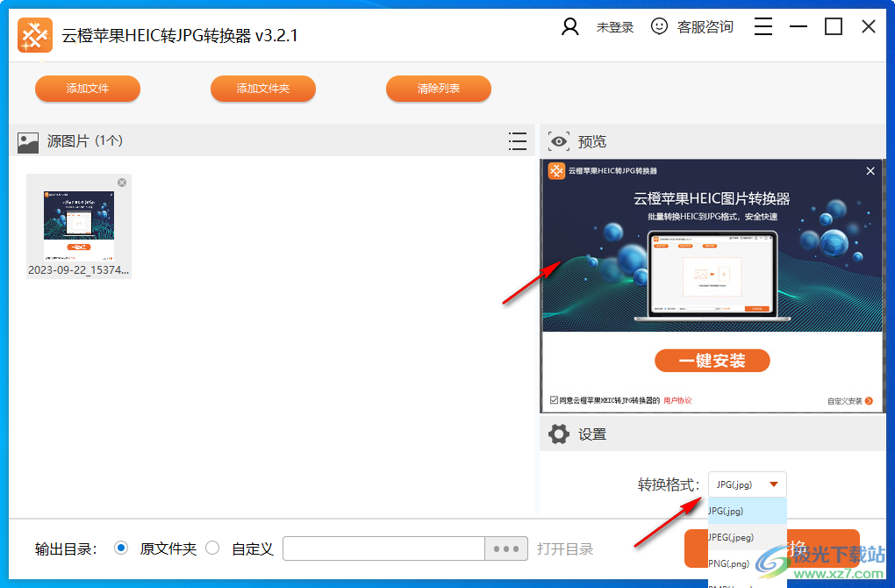Click 打开目录 link
Viewport: 895px width, 588px height.
pos(564,549)
